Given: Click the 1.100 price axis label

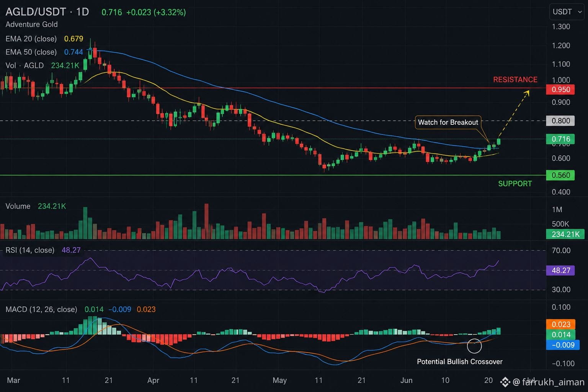Looking at the screenshot, I should pyautogui.click(x=561, y=64).
